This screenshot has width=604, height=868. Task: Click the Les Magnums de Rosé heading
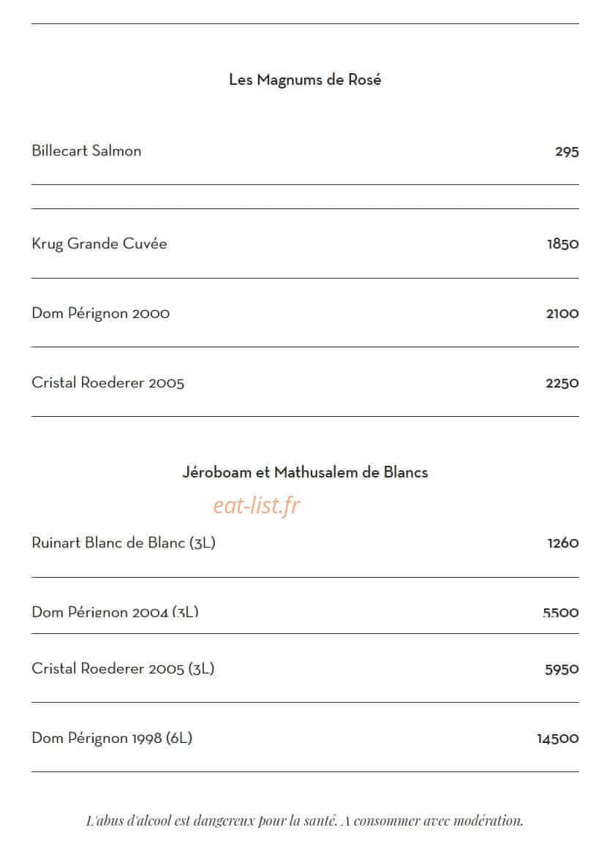click(304, 80)
